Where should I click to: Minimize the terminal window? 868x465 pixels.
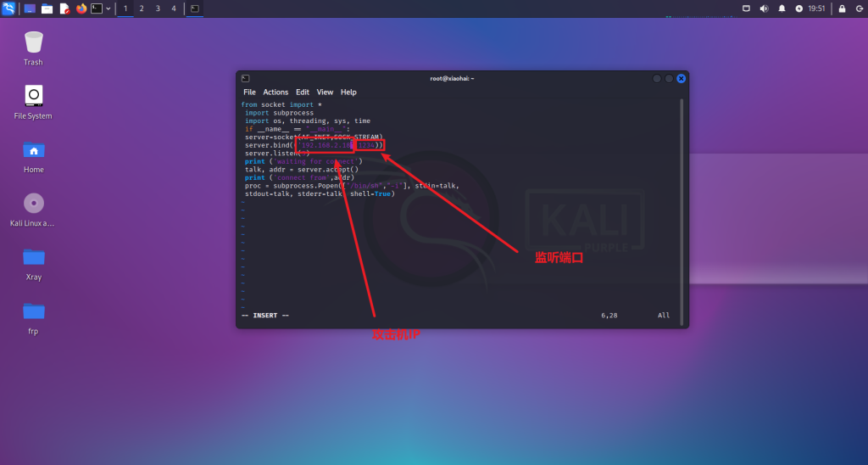657,79
